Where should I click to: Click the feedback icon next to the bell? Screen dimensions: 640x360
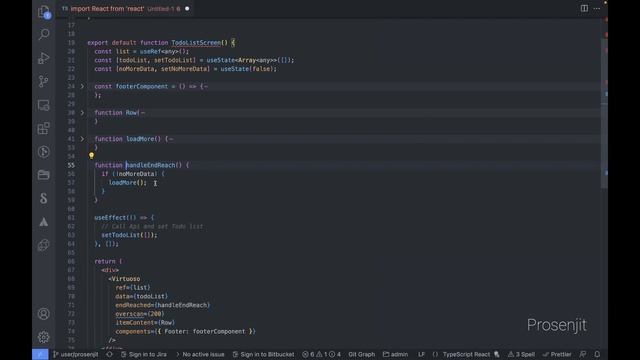point(583,354)
